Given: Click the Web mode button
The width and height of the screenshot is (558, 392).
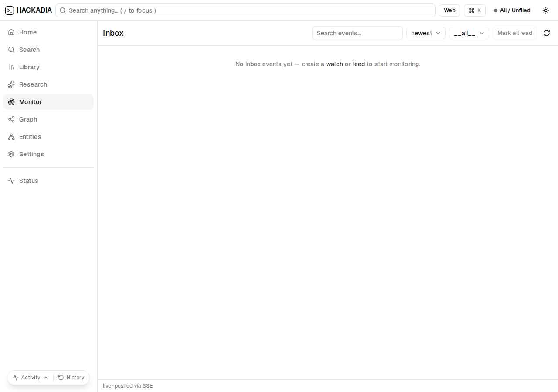Looking at the screenshot, I should pyautogui.click(x=449, y=10).
